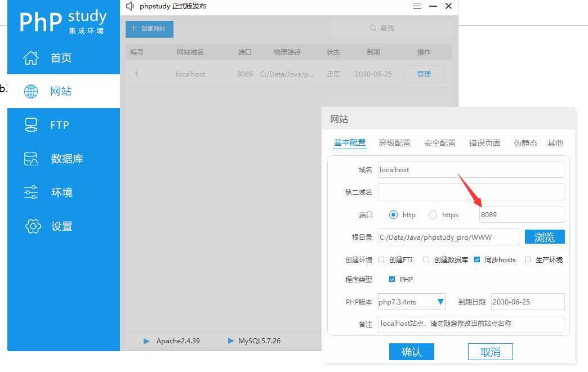Click the empty 第二域名 field
This screenshot has width=588, height=372.
(x=471, y=192)
